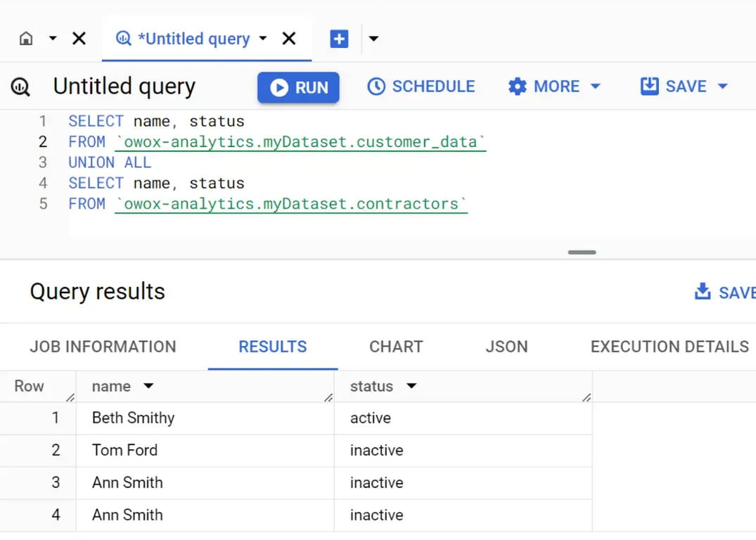Open the MORE settings menu
Screen dimensions: 756x540
click(554, 86)
